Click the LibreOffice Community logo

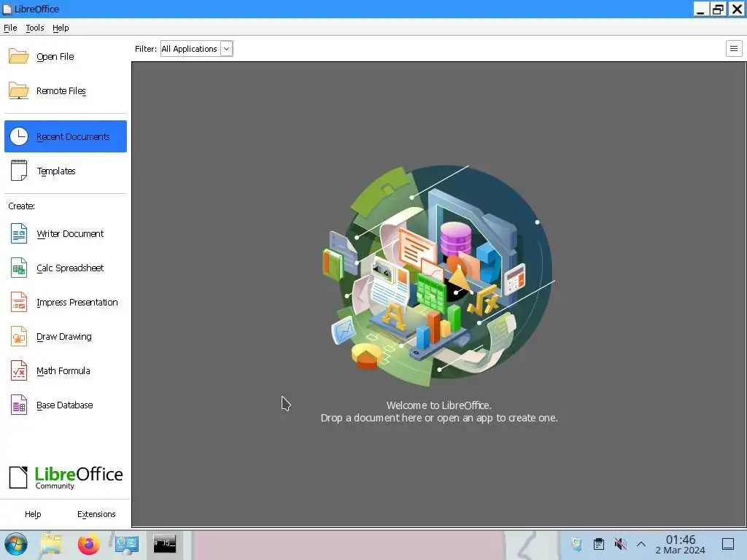(66, 477)
